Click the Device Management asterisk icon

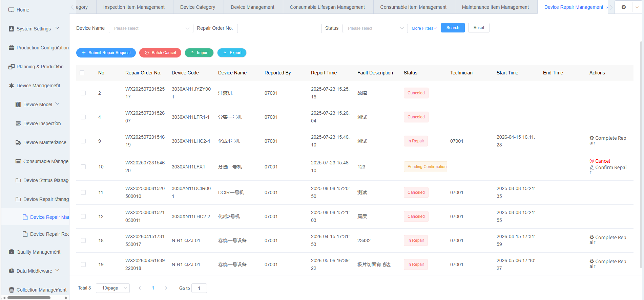click(x=12, y=86)
